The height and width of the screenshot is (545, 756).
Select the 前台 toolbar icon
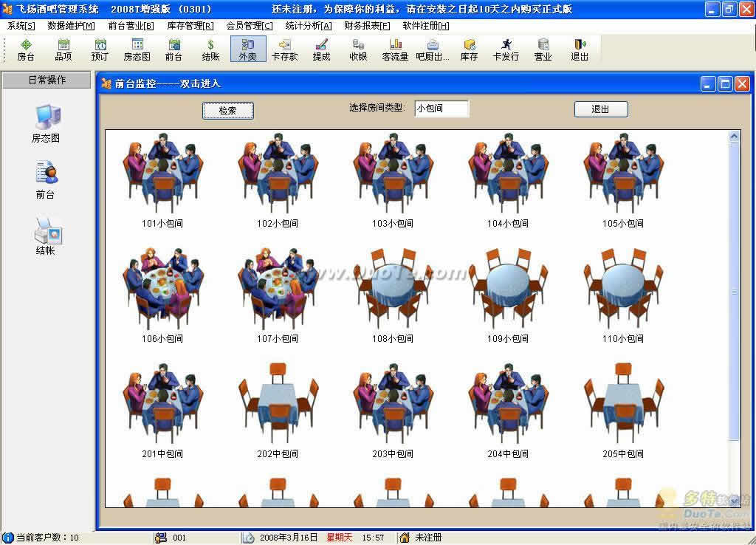(x=173, y=49)
